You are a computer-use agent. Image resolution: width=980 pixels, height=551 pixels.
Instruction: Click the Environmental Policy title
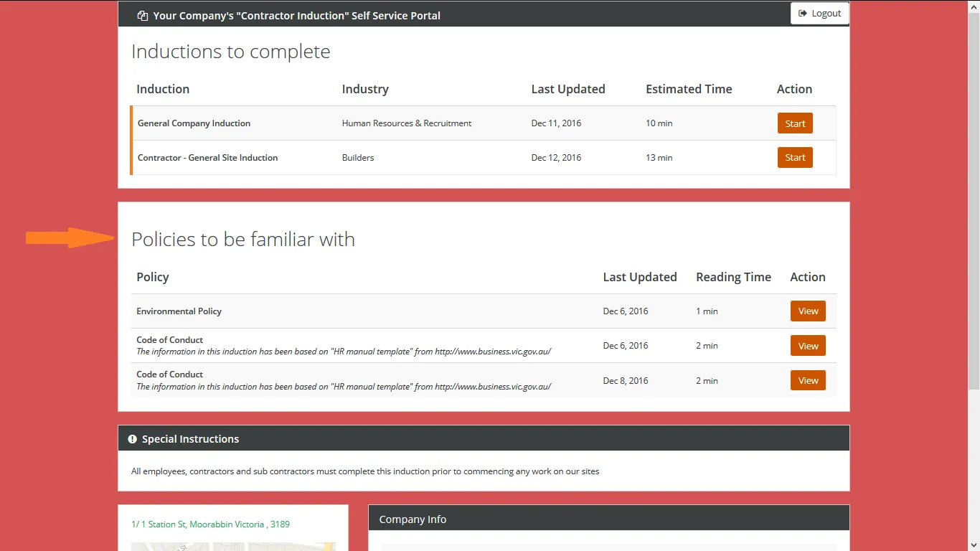tap(179, 311)
